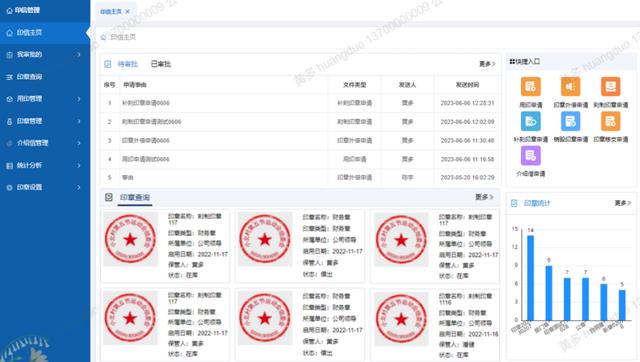Open the 印章移交申请 quick entry icon
The height and width of the screenshot is (362, 640).
click(x=610, y=121)
